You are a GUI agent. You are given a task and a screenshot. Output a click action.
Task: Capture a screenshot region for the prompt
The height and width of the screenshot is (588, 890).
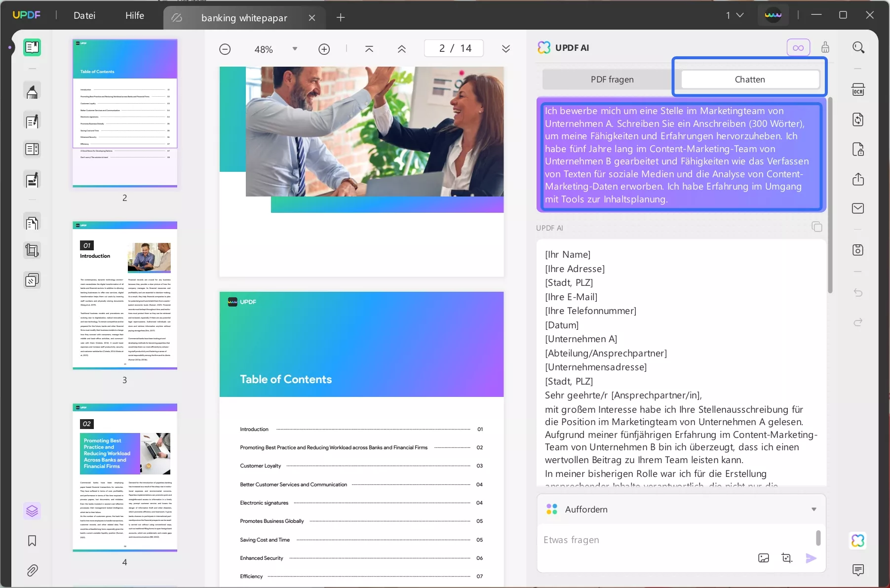point(787,558)
